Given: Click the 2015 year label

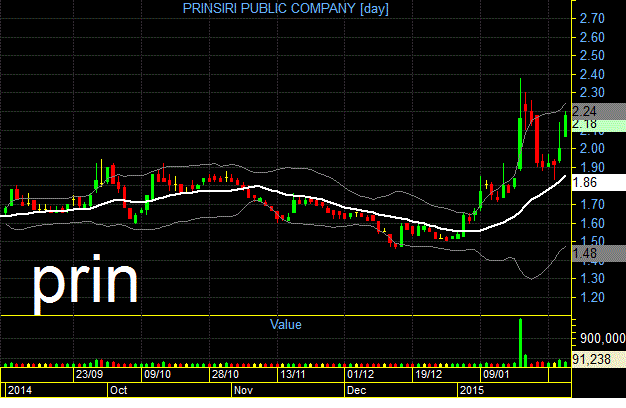Looking at the screenshot, I should pyautogui.click(x=472, y=390).
